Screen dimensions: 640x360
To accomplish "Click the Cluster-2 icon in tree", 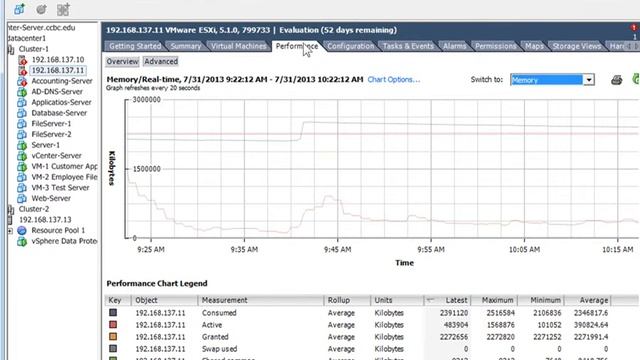I will point(11,209).
